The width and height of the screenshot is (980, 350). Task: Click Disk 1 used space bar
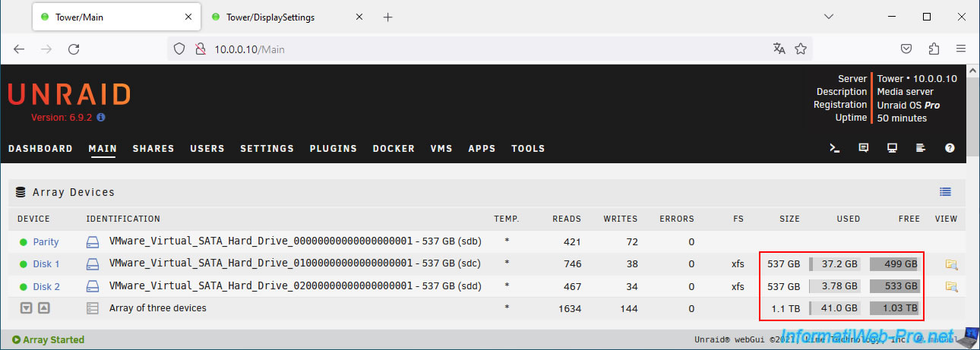click(x=835, y=264)
